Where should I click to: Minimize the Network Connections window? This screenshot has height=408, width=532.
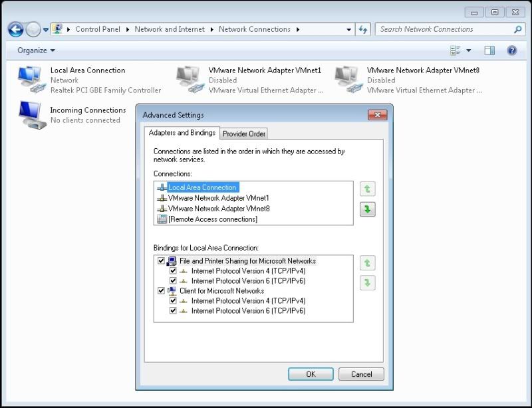pyautogui.click(x=474, y=13)
